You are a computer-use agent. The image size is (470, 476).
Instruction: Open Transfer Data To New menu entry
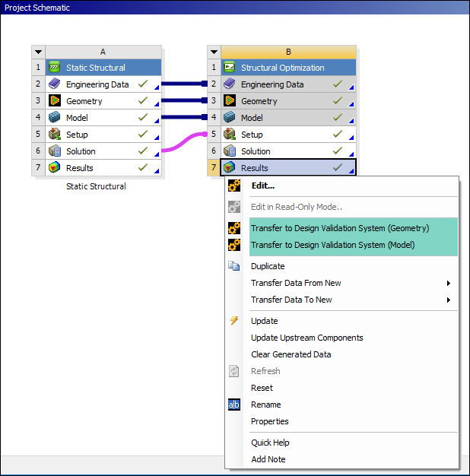[291, 300]
